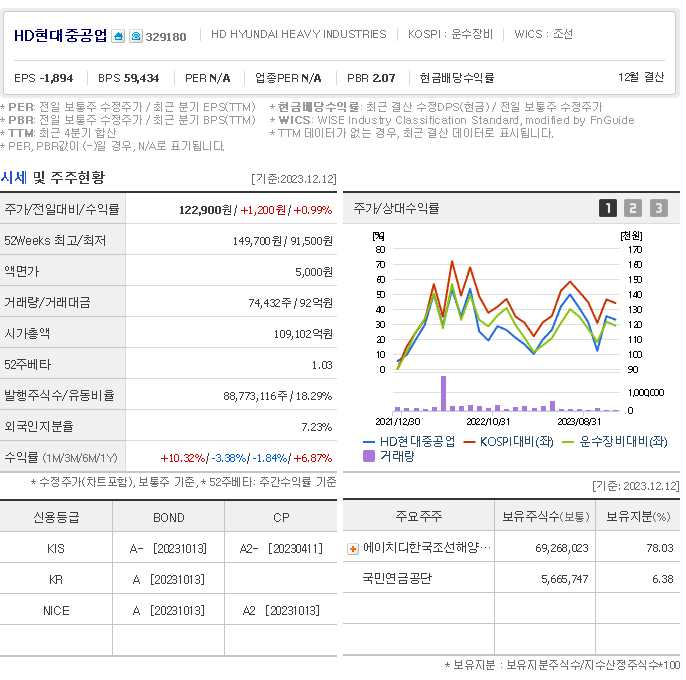The width and height of the screenshot is (686, 680).
Task: Expand the 에이치디한국조선해양 shareholder row plus icon
Action: pos(353,548)
